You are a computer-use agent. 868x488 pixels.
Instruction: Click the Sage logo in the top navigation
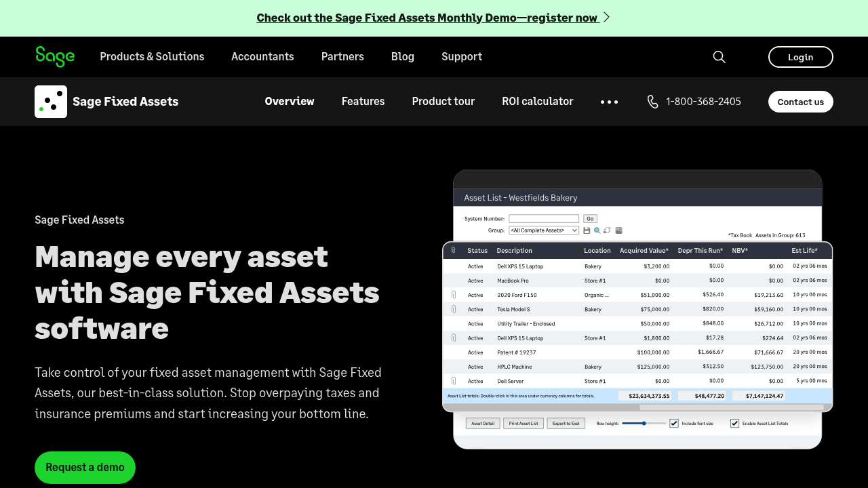[x=54, y=57]
